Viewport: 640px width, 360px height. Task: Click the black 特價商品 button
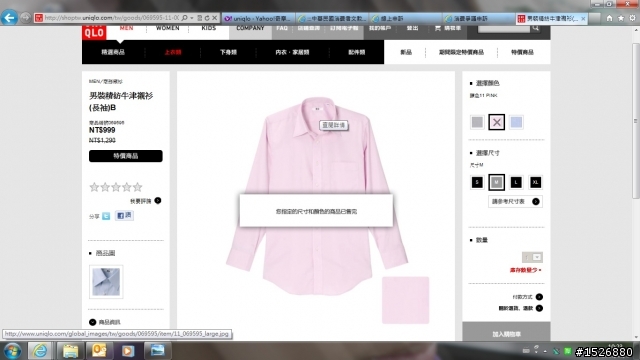(x=126, y=156)
